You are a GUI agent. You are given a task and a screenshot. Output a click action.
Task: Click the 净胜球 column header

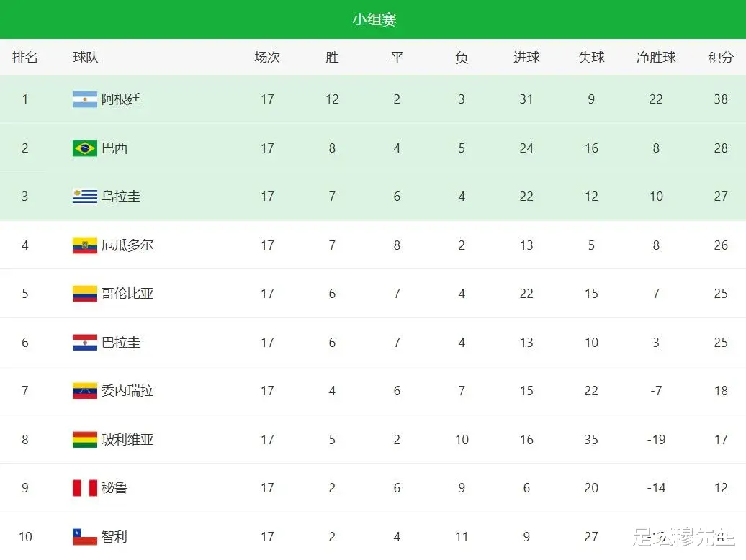click(656, 58)
